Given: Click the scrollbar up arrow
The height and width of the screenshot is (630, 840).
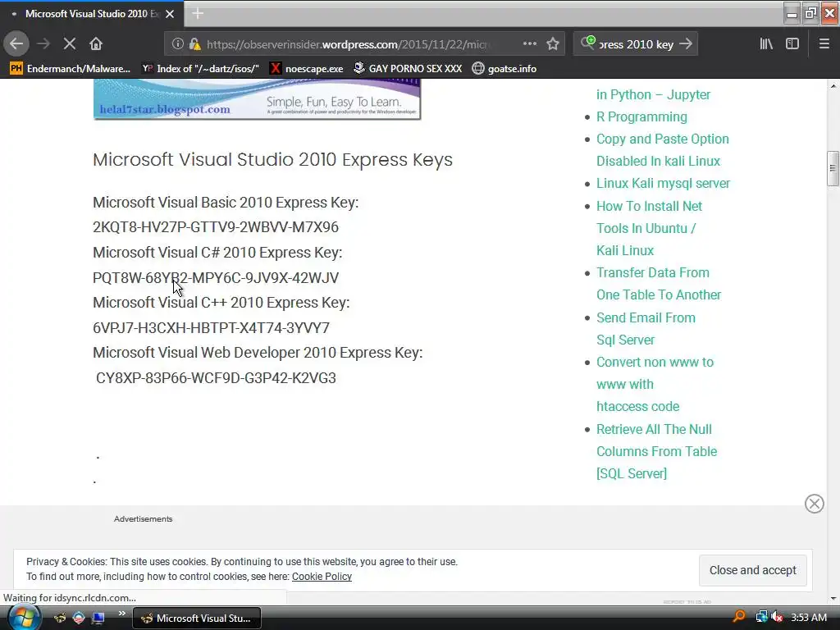Looking at the screenshot, I should [x=833, y=85].
